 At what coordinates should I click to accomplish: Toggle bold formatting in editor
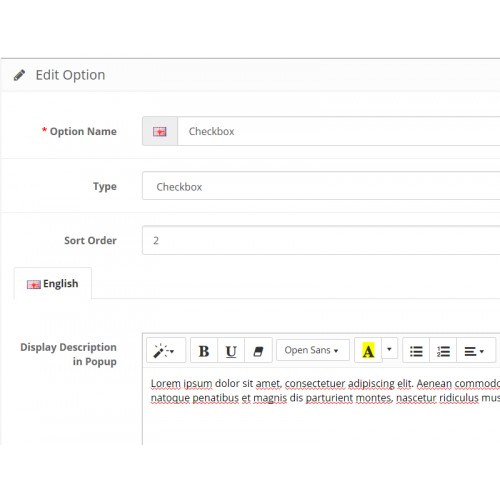click(x=204, y=351)
